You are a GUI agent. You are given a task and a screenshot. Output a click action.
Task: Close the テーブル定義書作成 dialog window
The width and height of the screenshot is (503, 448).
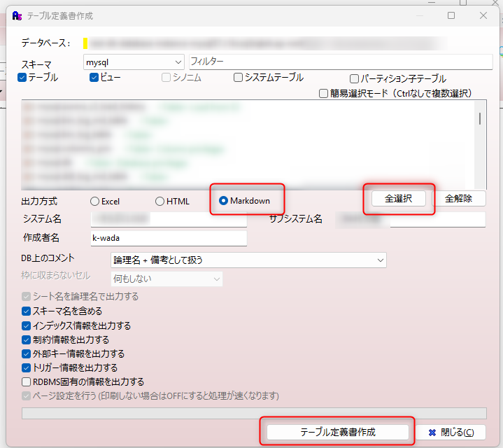pos(483,15)
